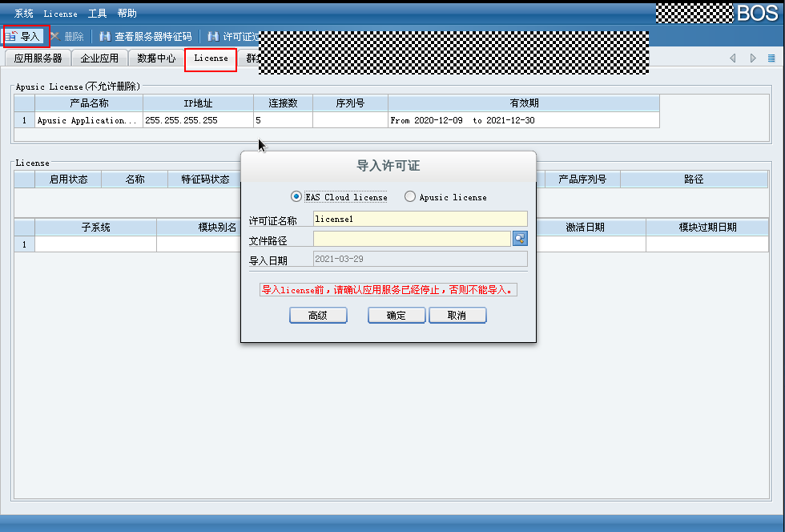Confirm import with the 确定 button

click(x=397, y=315)
